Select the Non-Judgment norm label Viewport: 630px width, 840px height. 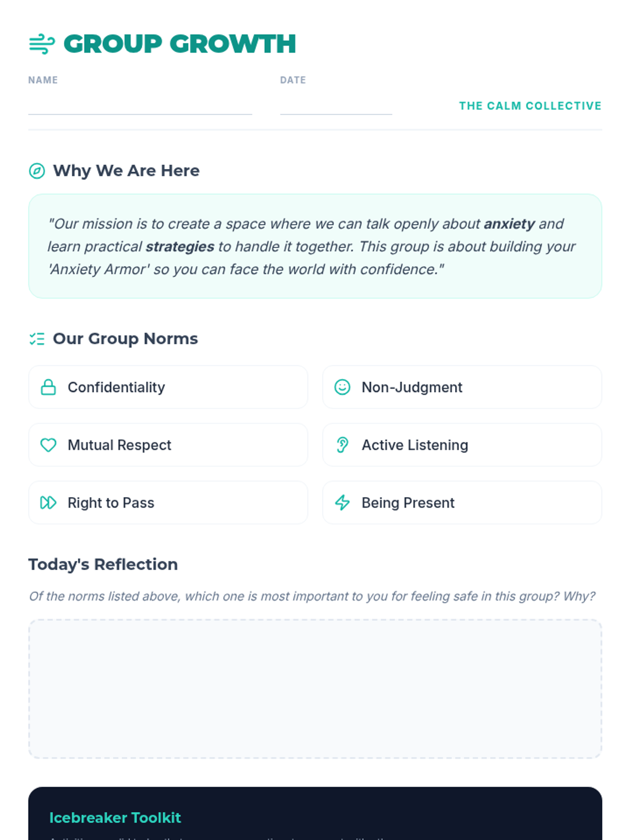[412, 387]
